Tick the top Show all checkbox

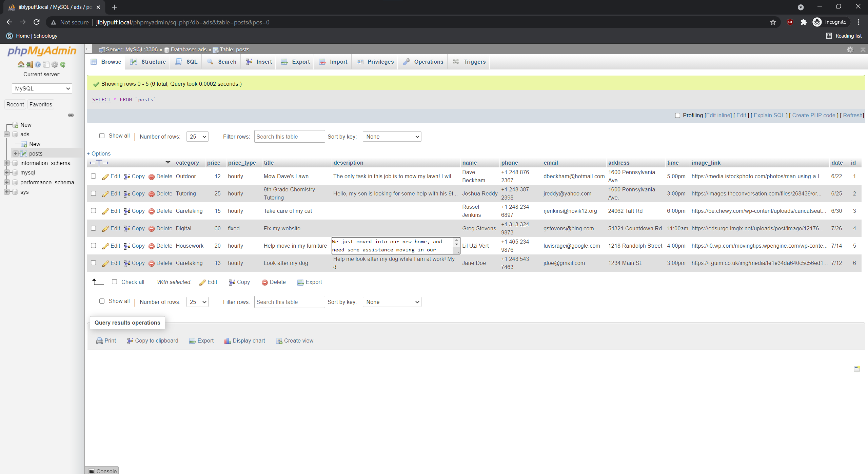102,136
